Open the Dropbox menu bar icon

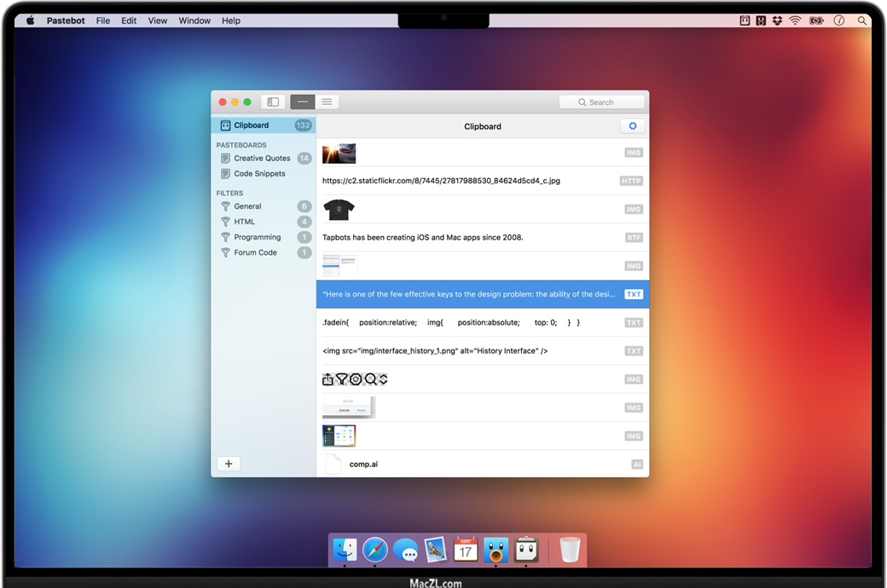tap(777, 20)
